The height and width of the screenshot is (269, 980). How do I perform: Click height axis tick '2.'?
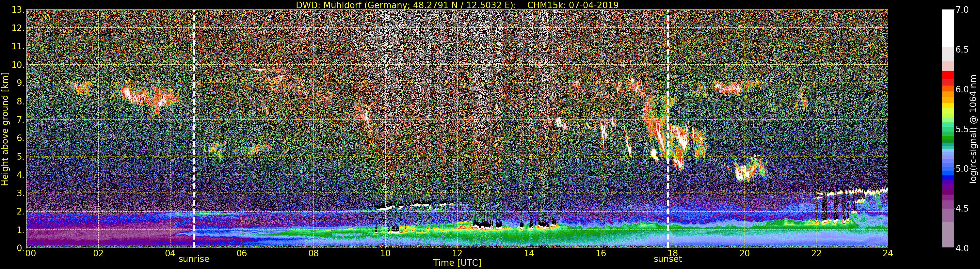21,211
